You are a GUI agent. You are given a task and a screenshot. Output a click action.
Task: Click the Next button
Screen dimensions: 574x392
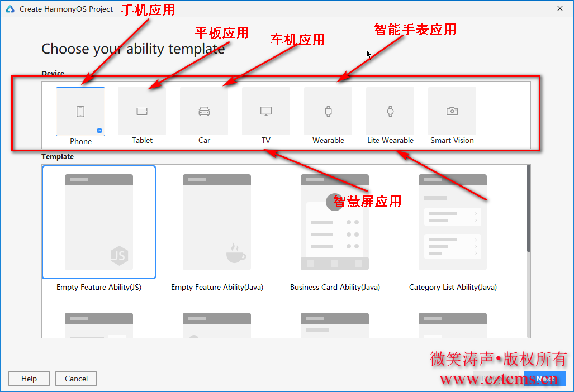[545, 379]
